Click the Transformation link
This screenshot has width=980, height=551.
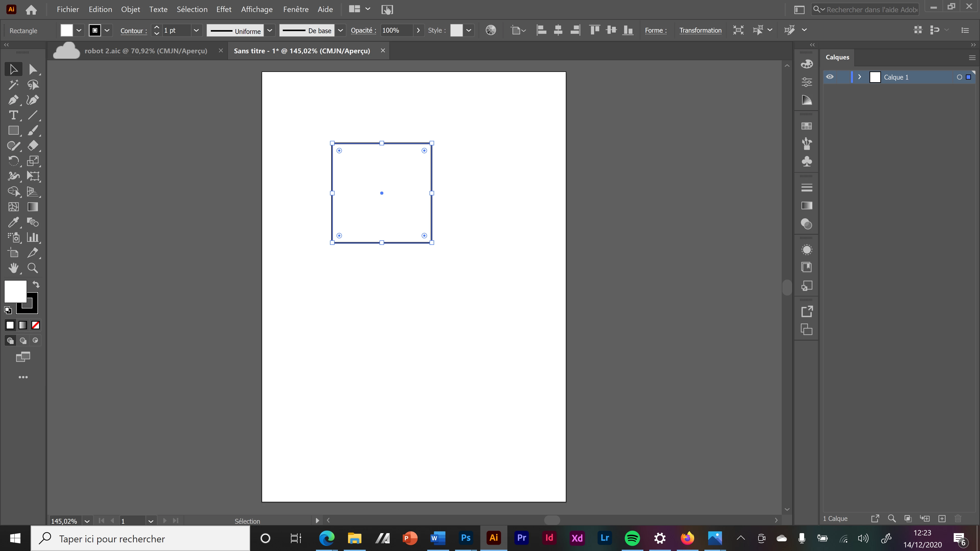click(700, 30)
